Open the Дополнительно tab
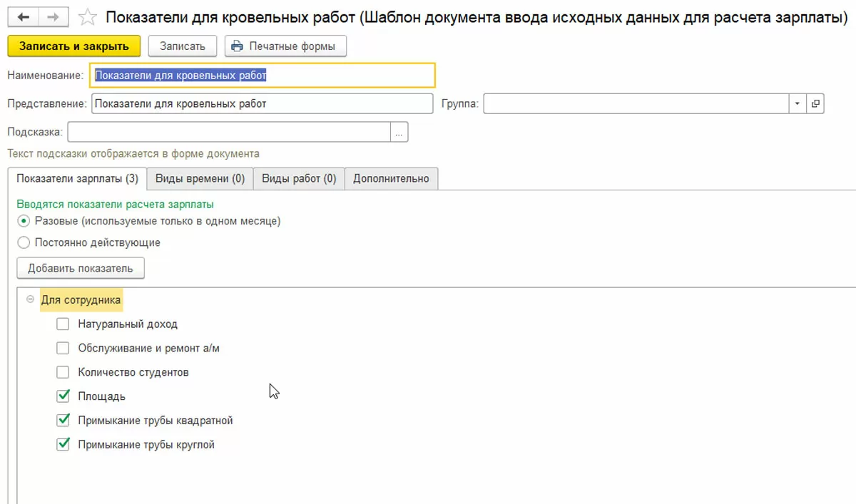The height and width of the screenshot is (504, 856). 391,179
